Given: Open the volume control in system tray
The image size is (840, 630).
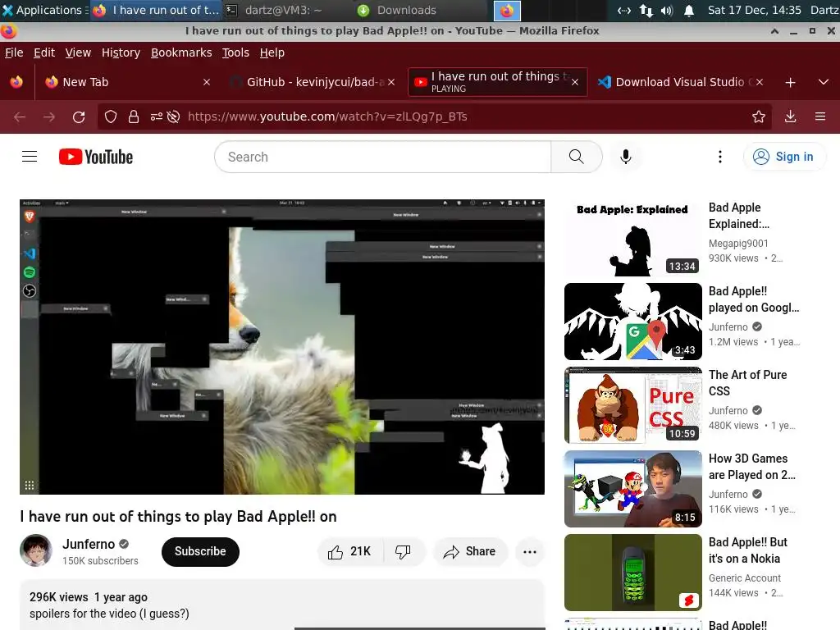Looking at the screenshot, I should [x=666, y=10].
